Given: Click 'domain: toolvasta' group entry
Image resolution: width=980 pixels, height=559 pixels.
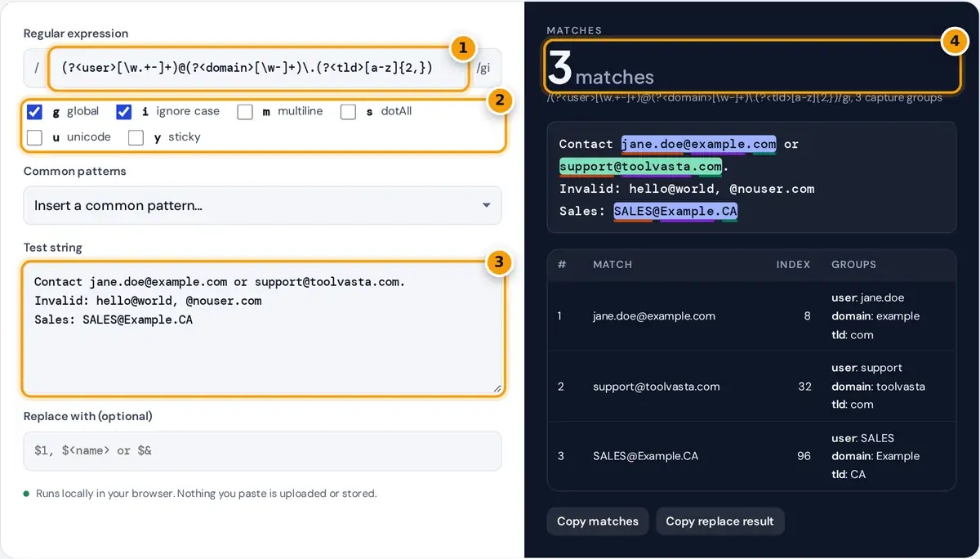Looking at the screenshot, I should click(878, 387).
